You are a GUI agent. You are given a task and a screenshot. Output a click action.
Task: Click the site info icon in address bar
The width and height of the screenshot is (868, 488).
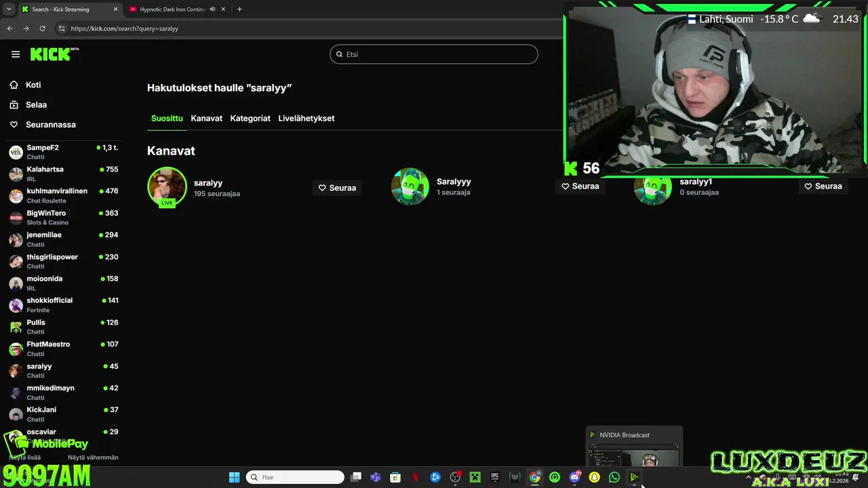[62, 28]
